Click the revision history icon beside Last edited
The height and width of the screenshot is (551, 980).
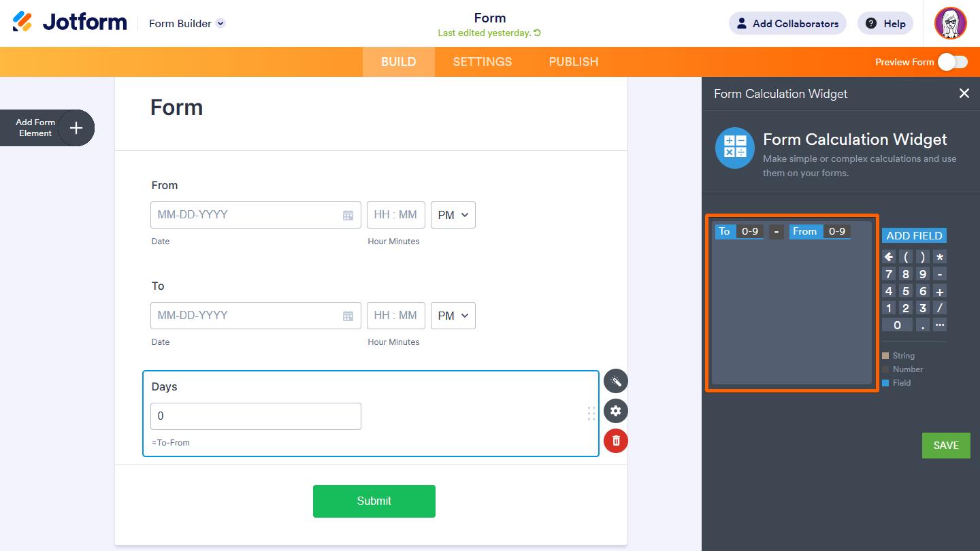click(x=537, y=33)
